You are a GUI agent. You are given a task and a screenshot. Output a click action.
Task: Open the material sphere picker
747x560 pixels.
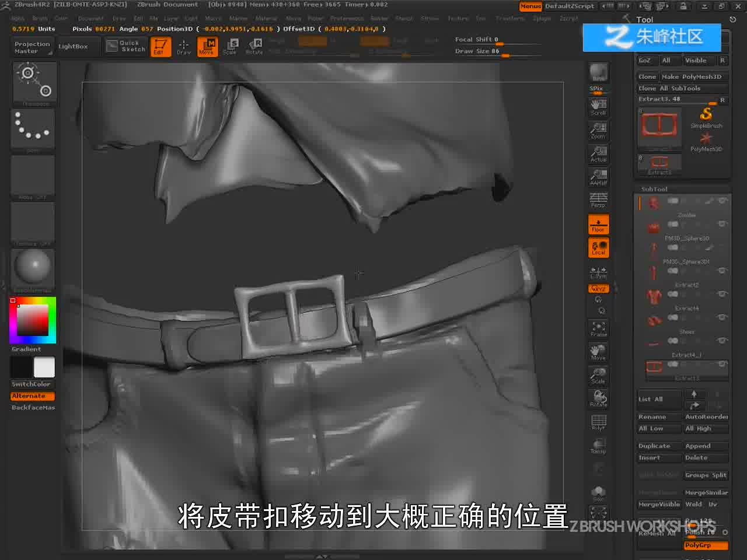pos(33,268)
